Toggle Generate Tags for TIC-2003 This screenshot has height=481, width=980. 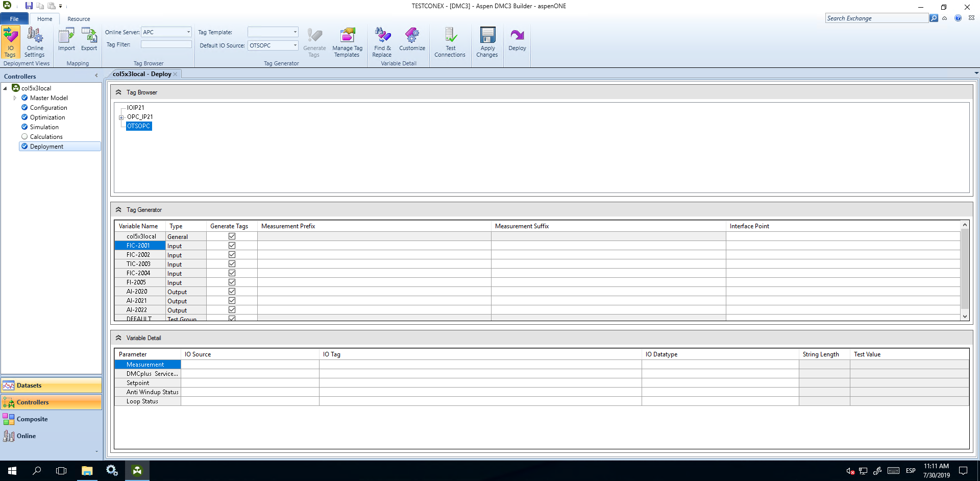[x=232, y=264]
